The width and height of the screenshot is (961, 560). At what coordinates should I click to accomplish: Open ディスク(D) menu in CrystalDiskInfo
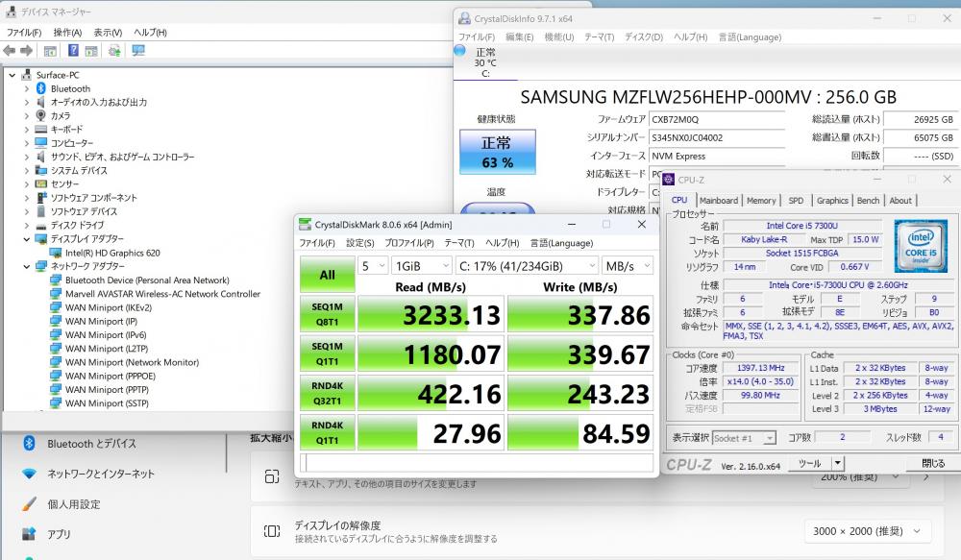(x=644, y=37)
